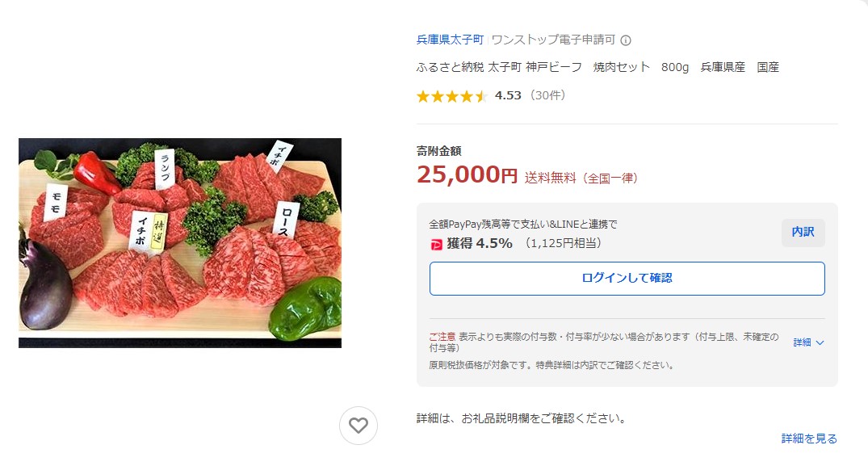
Task: Open the Kobe beef product photo
Action: tap(180, 243)
